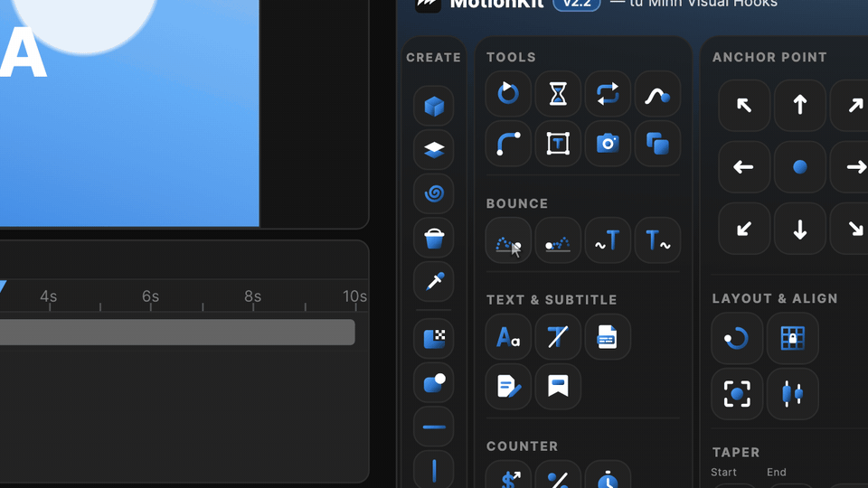The height and width of the screenshot is (488, 868).
Task: Click the struck-through T text icon
Action: tap(558, 336)
